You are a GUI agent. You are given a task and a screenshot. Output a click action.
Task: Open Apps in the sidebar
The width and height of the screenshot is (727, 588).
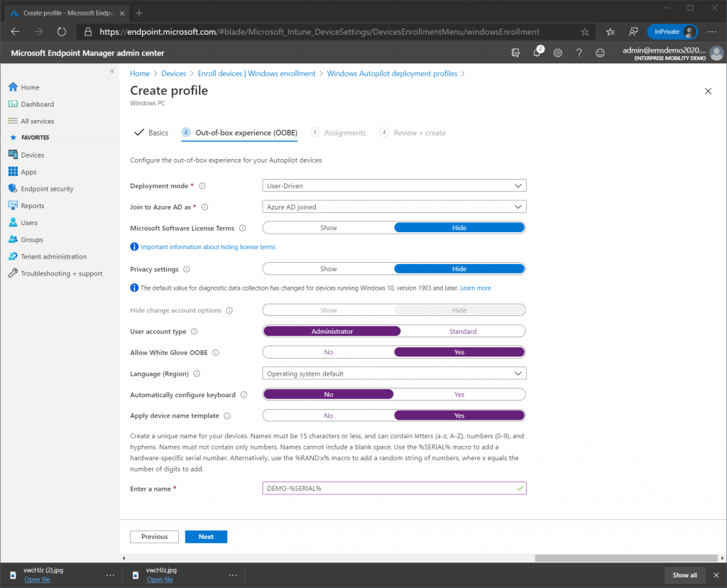click(x=22, y=172)
